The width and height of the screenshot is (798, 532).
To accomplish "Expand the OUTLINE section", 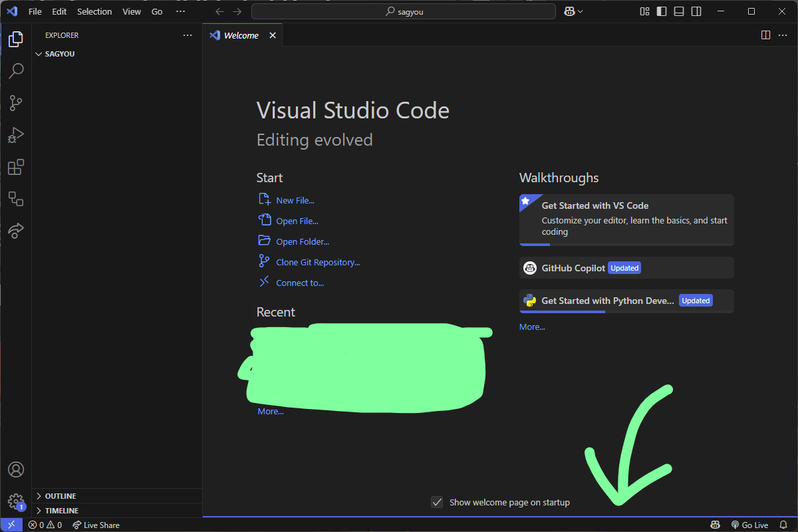I will coord(60,496).
